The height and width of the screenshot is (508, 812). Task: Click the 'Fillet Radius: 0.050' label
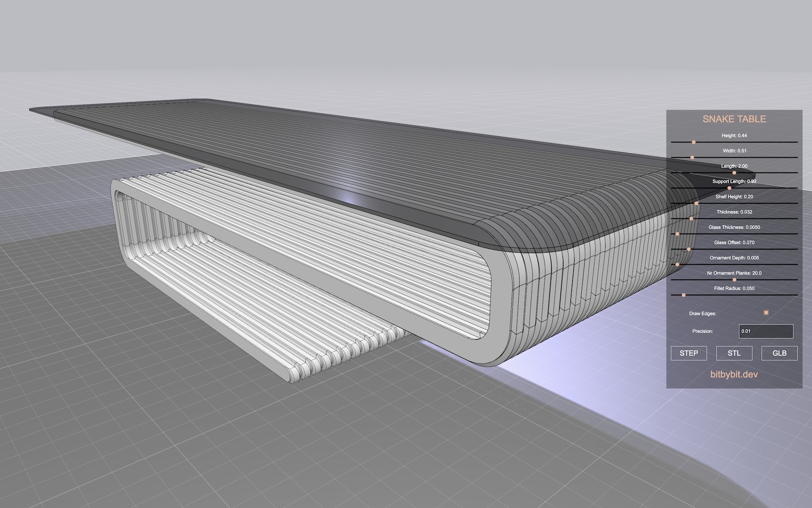(x=734, y=288)
